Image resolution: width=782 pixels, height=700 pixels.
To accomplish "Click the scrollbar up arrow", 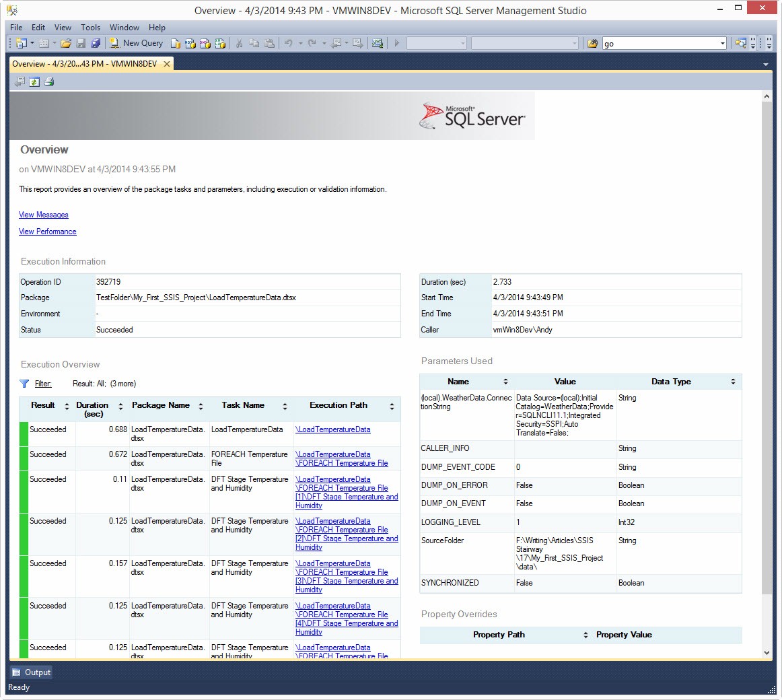I will tap(767, 96).
